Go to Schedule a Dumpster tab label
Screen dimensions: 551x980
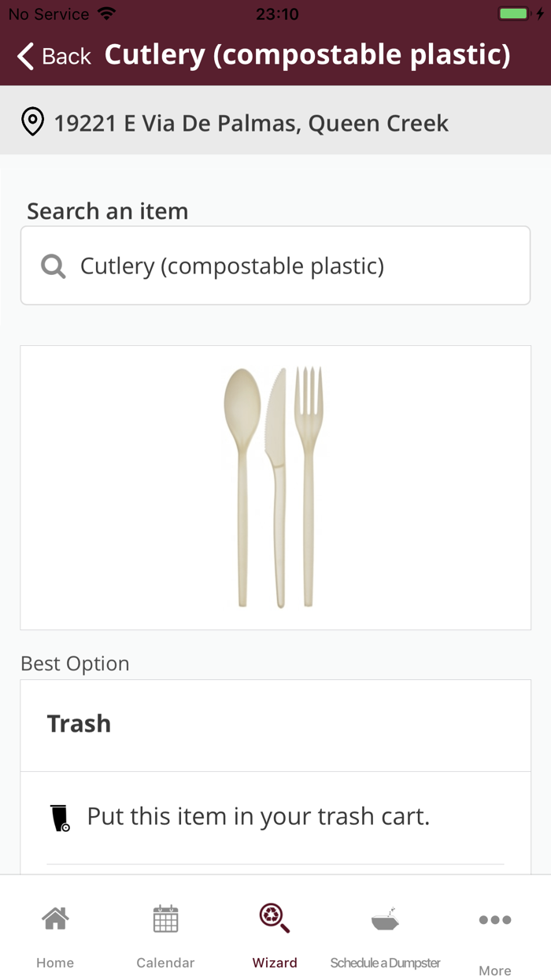tap(385, 963)
